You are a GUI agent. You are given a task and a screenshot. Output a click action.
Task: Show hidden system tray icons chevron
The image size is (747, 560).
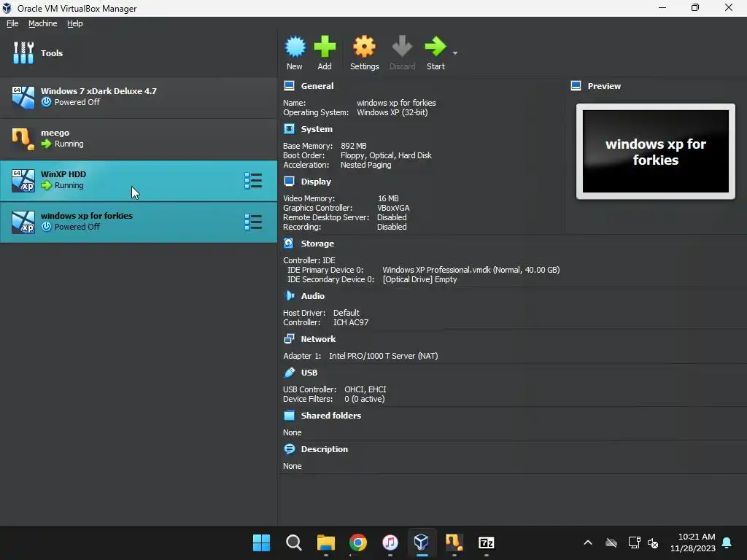click(588, 542)
